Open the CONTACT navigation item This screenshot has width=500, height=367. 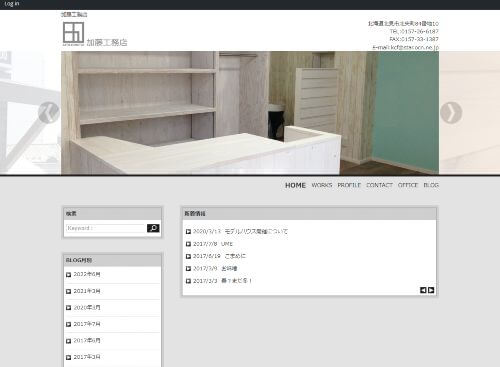pos(379,185)
